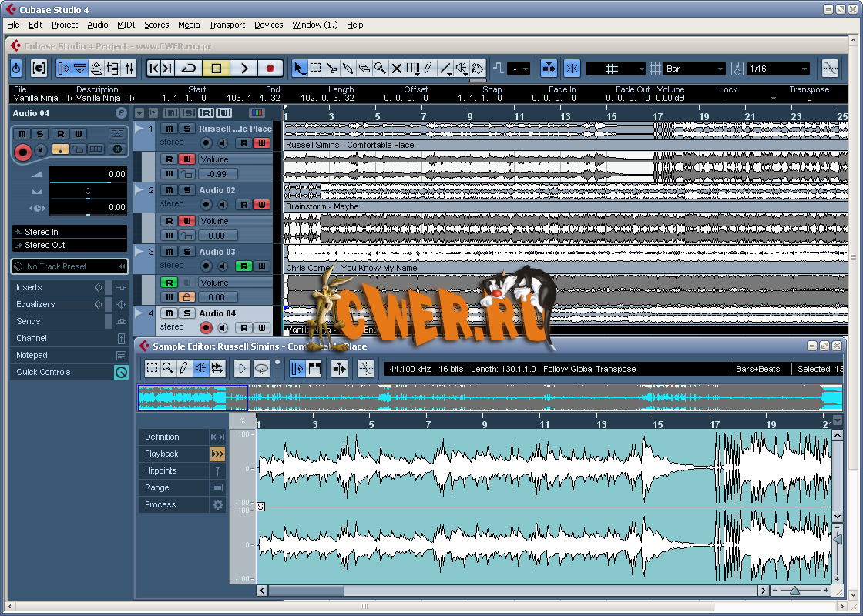Select the Range Selection tool in main toolbar
The image size is (863, 616).
click(x=316, y=69)
